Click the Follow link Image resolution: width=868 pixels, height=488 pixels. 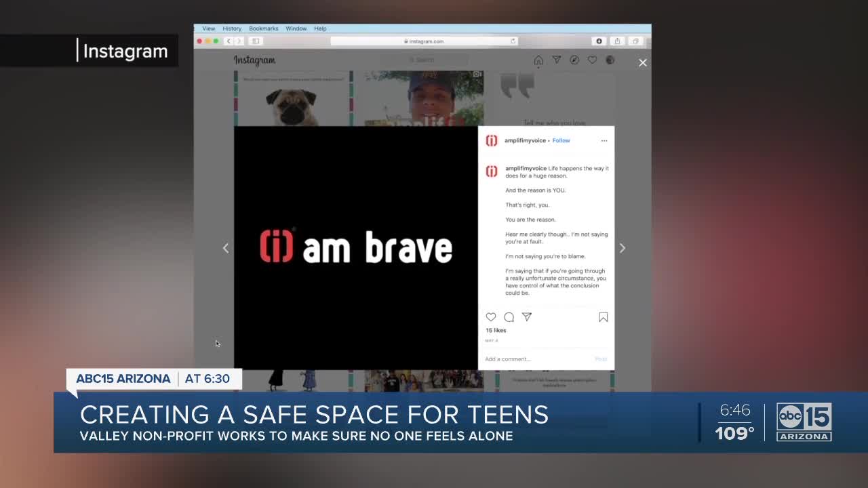coord(561,140)
